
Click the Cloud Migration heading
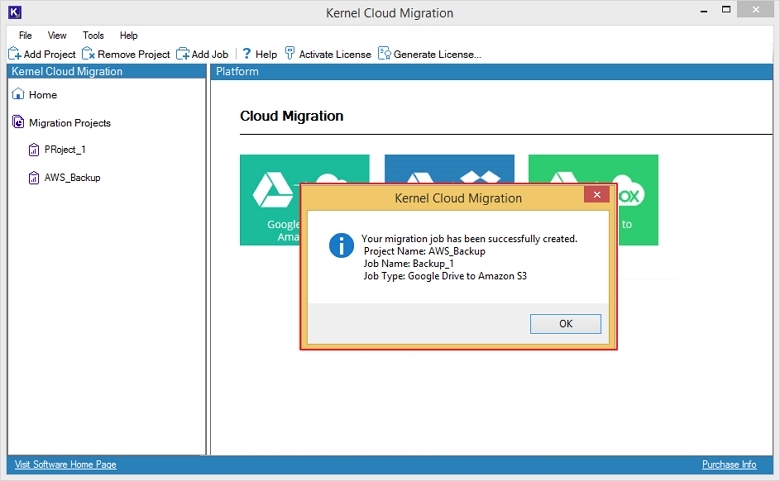tap(292, 116)
